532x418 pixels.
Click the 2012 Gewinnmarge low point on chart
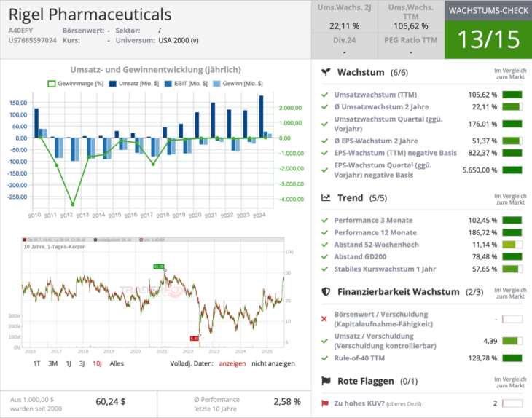click(x=73, y=205)
